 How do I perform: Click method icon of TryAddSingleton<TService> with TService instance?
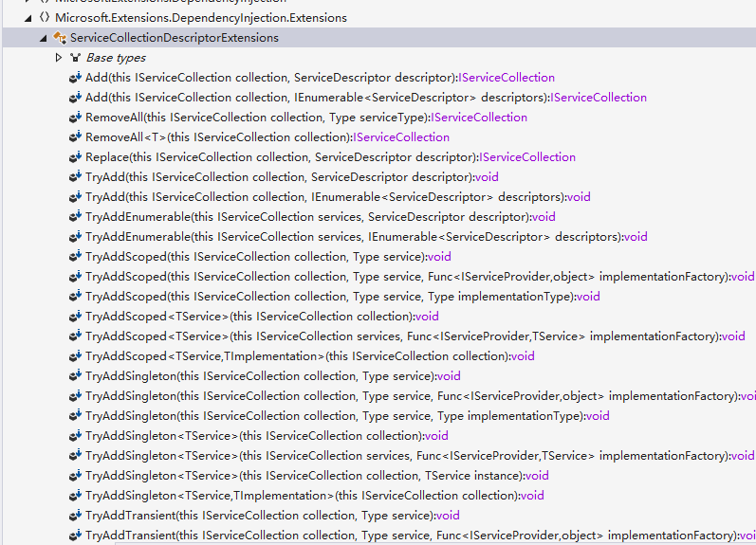(x=75, y=476)
